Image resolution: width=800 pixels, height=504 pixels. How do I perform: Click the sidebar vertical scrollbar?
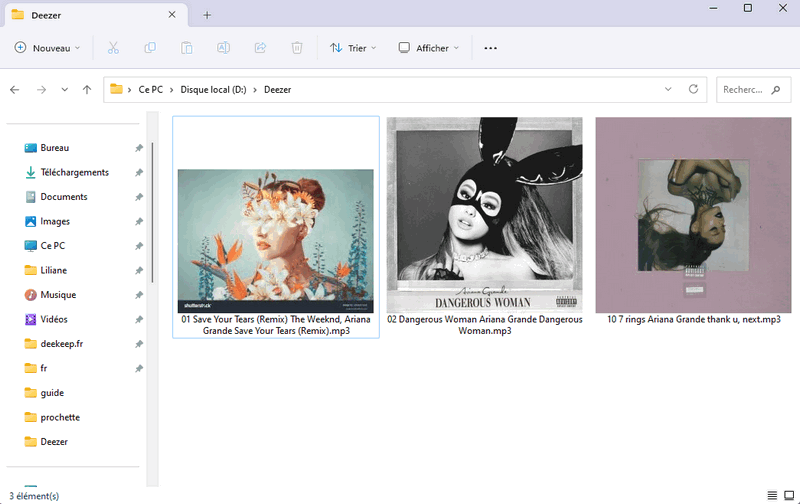coord(153,212)
